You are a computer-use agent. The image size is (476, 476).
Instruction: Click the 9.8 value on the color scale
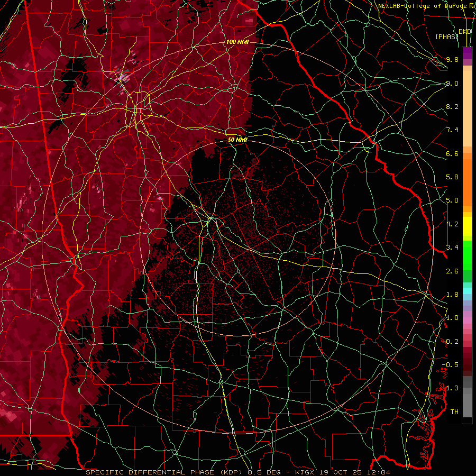tap(452, 59)
